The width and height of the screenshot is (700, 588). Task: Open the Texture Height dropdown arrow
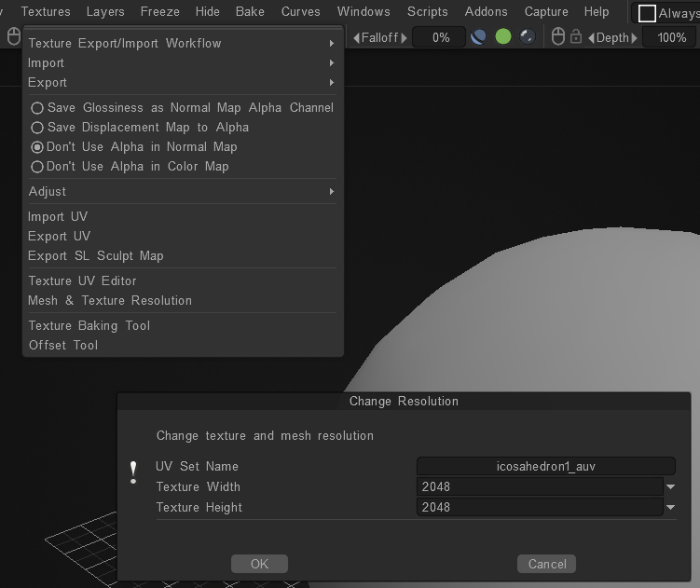point(670,507)
